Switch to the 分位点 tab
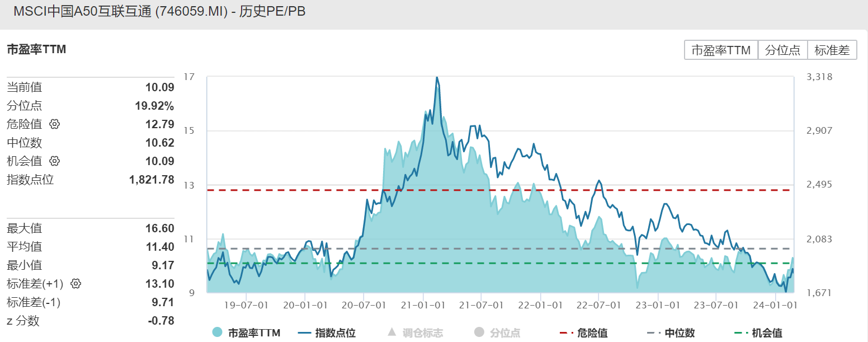Screen dimensions: 868x342 (782, 50)
